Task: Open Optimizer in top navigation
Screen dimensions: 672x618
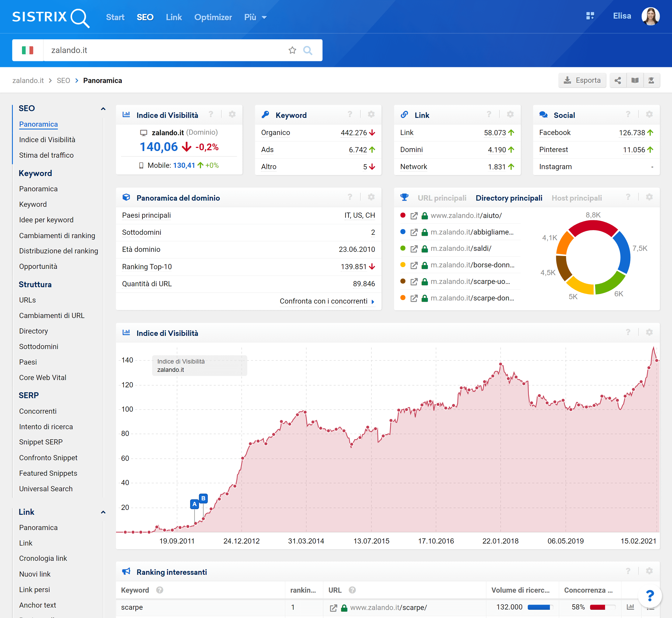Action: pyautogui.click(x=213, y=17)
